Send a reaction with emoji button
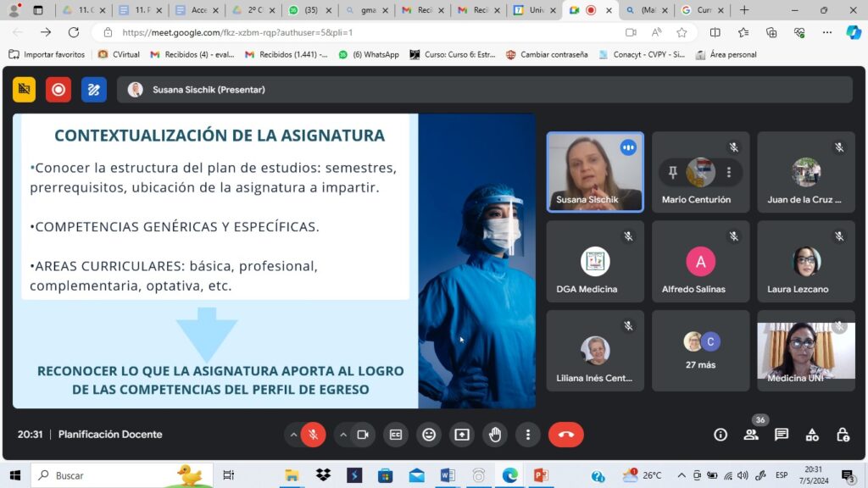This screenshot has height=488, width=868. coord(429,435)
